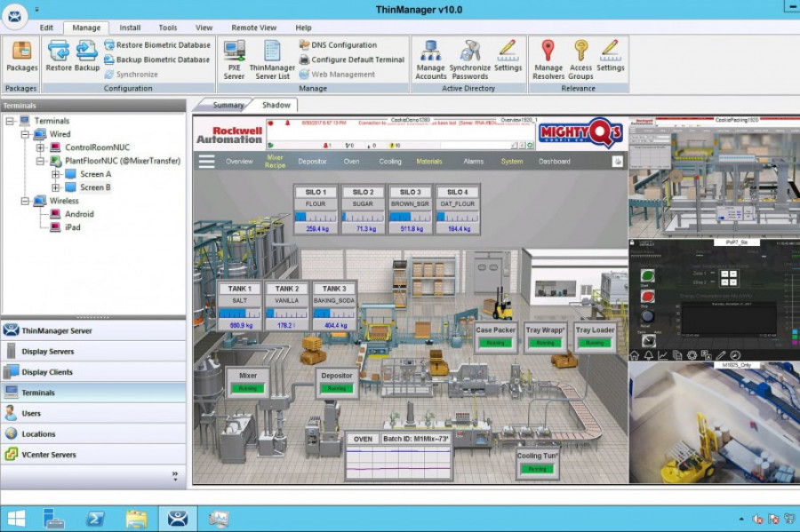Open DNS Configuration
The image size is (800, 532).
[x=338, y=44]
